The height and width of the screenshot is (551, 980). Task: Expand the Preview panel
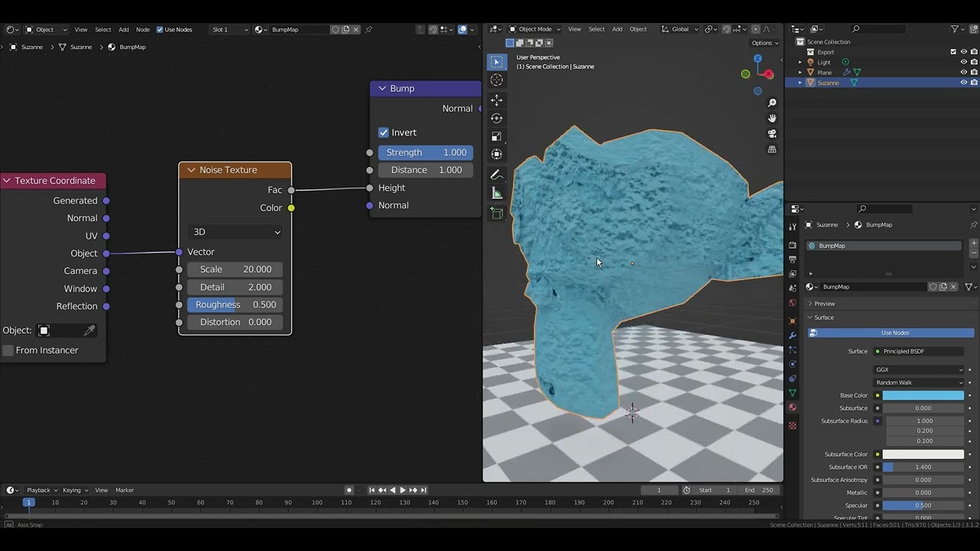(810, 304)
